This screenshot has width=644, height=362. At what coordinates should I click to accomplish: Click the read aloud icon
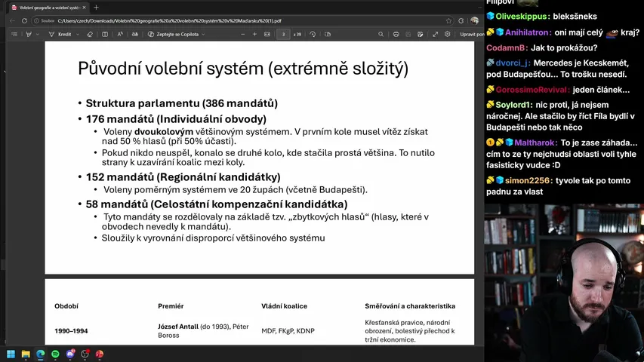point(120,35)
